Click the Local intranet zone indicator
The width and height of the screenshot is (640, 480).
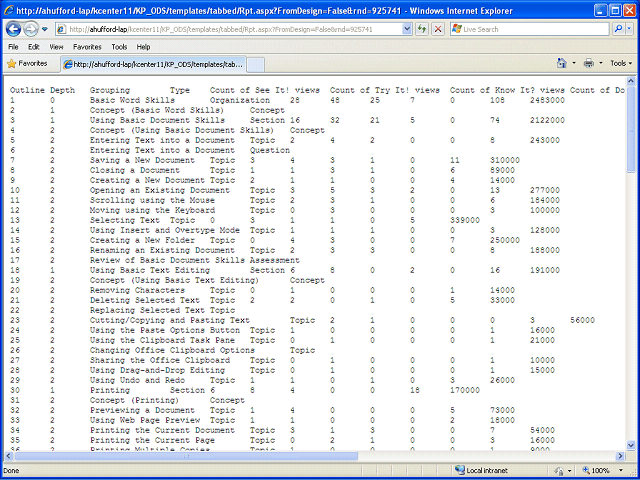coord(482,471)
